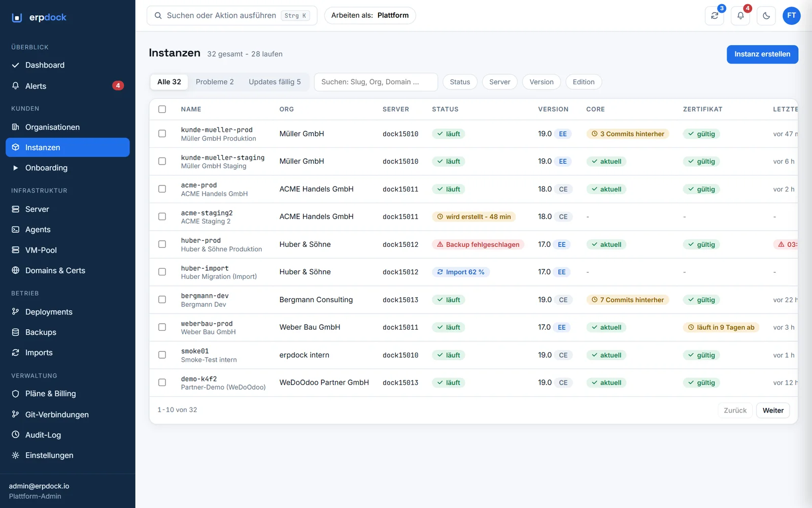Open the Version filter dropdown
This screenshot has height=508, width=812.
[542, 82]
